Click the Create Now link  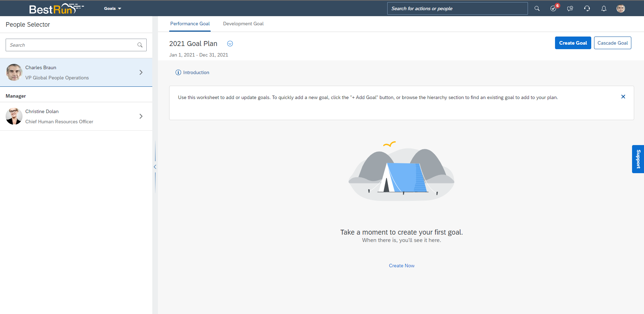pos(402,266)
